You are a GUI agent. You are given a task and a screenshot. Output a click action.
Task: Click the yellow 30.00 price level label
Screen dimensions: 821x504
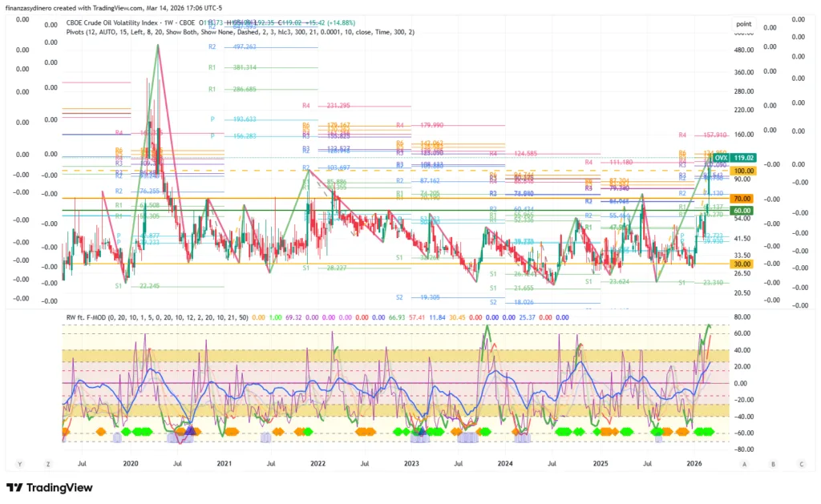(x=742, y=264)
